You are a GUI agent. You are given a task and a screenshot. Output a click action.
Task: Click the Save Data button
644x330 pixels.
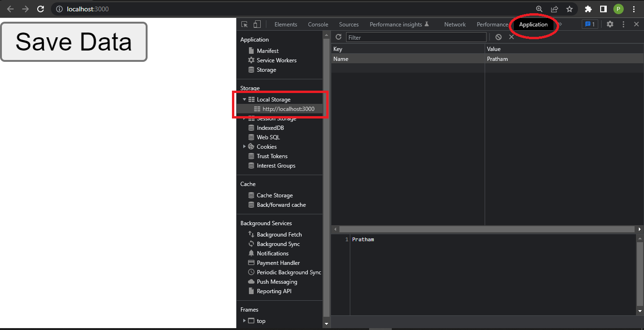(x=74, y=42)
